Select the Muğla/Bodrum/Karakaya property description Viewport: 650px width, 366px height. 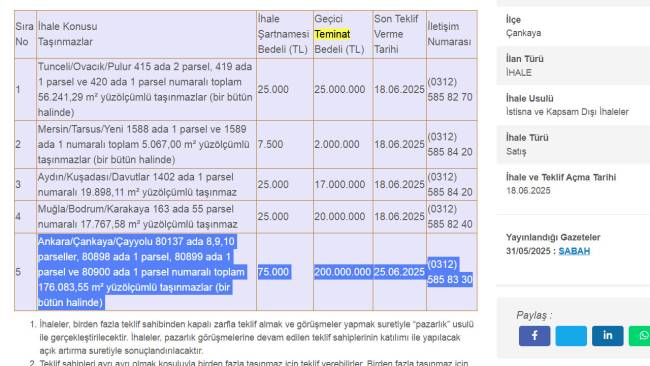click(x=137, y=216)
